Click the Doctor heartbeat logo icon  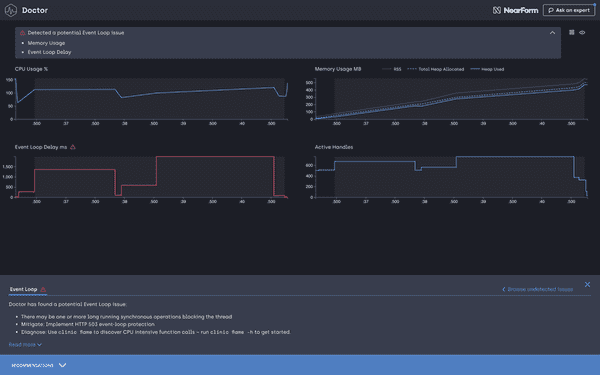[x=11, y=10]
